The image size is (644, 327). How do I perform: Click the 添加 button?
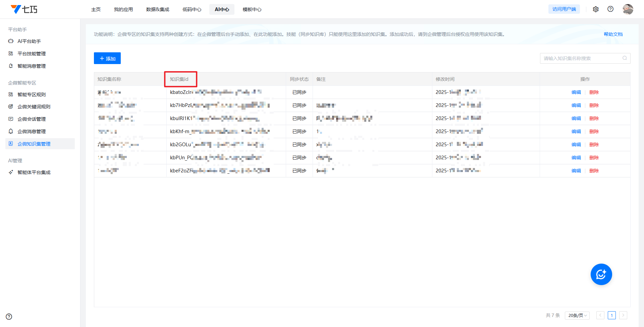(x=107, y=58)
